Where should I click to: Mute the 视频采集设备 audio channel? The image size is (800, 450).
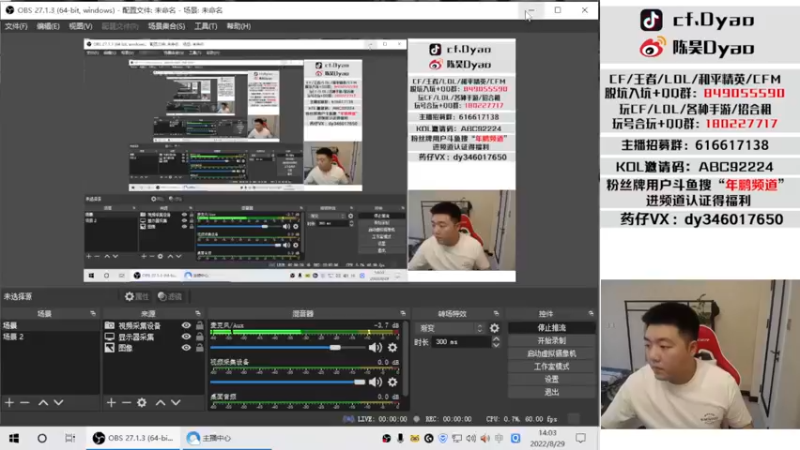[376, 382]
